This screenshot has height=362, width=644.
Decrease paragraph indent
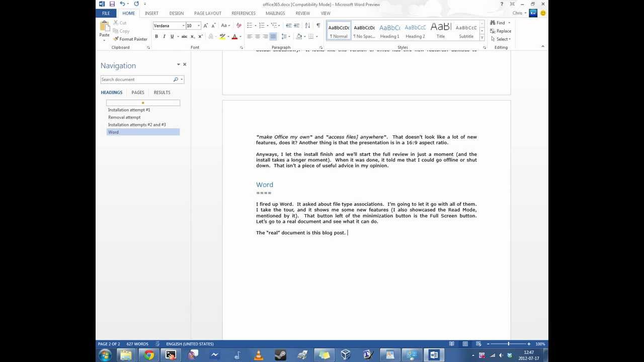pos(289,26)
